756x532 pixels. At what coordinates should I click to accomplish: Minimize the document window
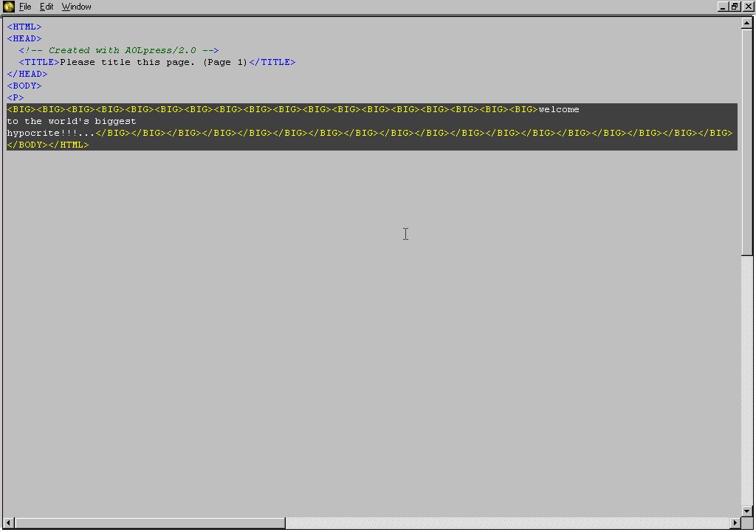(x=722, y=7)
